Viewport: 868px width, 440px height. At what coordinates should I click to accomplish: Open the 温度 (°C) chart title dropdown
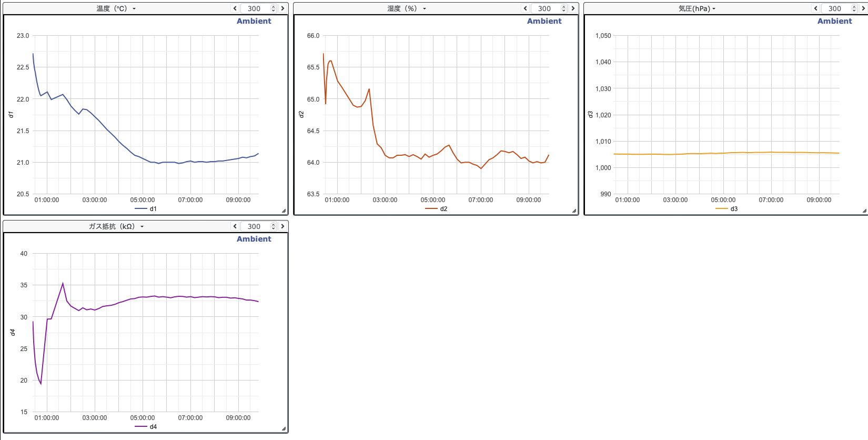pos(116,8)
